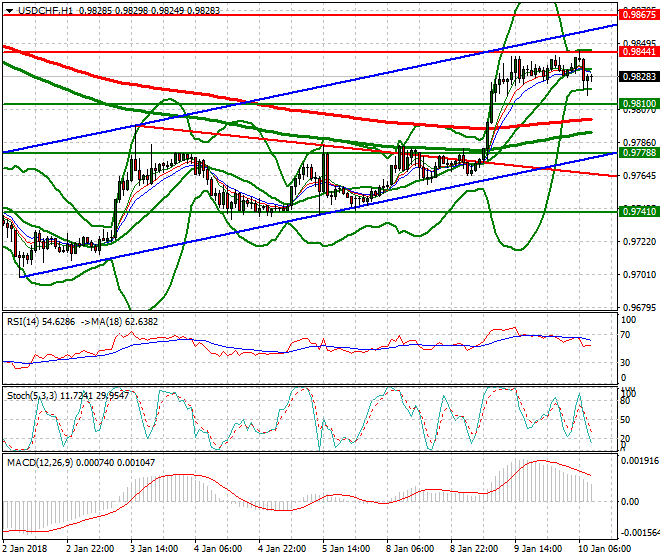Click the Stochastic 50 scale value
This screenshot has width=660, height=560.
(x=625, y=420)
